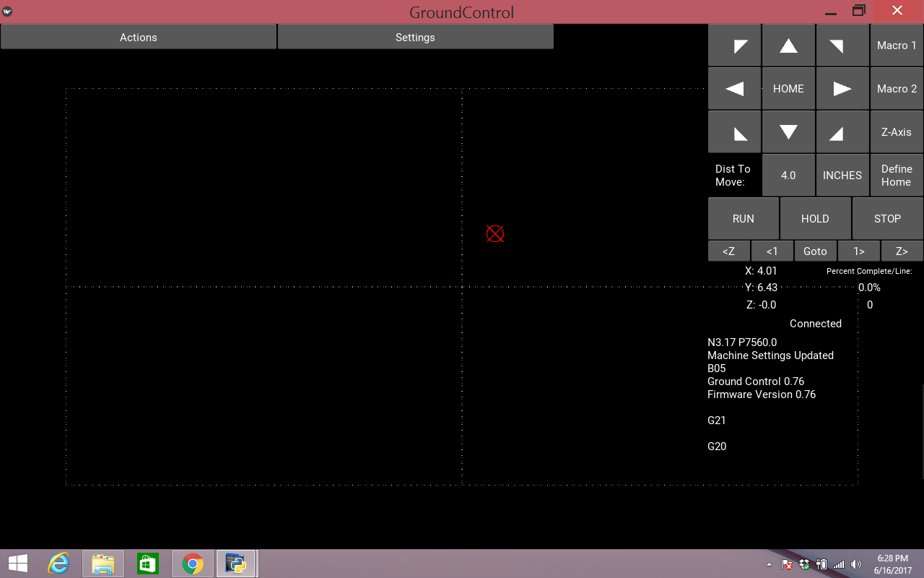Open the Settings tab
This screenshot has width=924, height=578.
[415, 37]
